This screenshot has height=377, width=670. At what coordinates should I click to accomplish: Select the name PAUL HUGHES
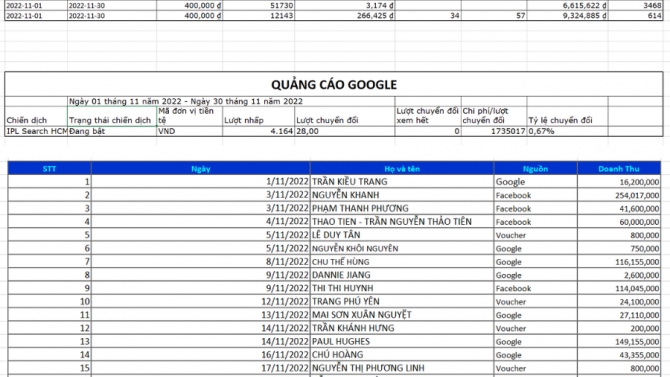[x=402, y=342]
